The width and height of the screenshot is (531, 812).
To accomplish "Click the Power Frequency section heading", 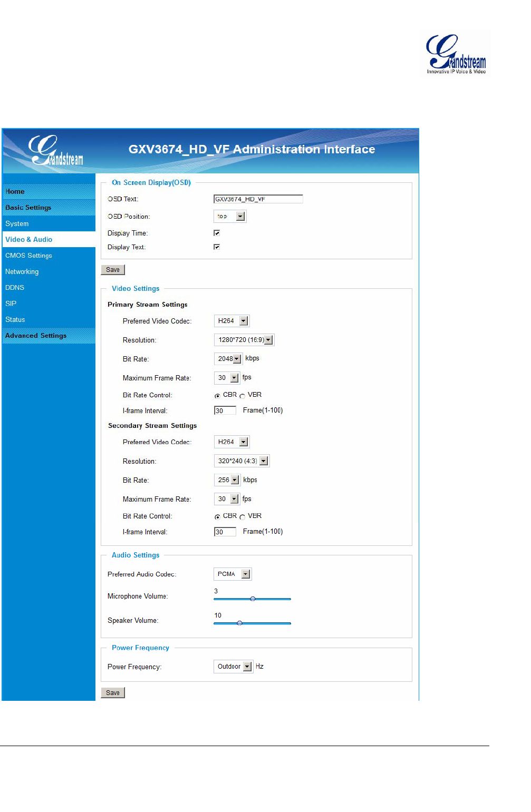I will 141,648.
